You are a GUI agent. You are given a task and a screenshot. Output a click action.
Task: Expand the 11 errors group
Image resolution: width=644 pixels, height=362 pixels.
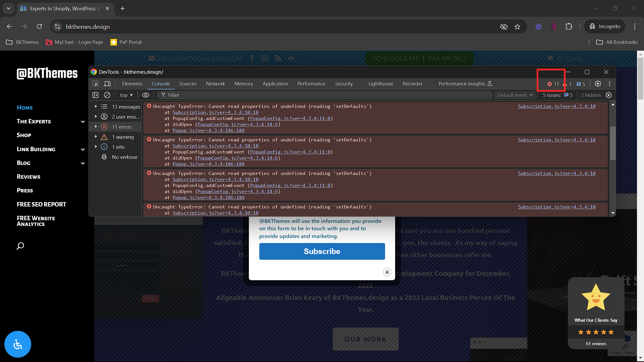96,127
